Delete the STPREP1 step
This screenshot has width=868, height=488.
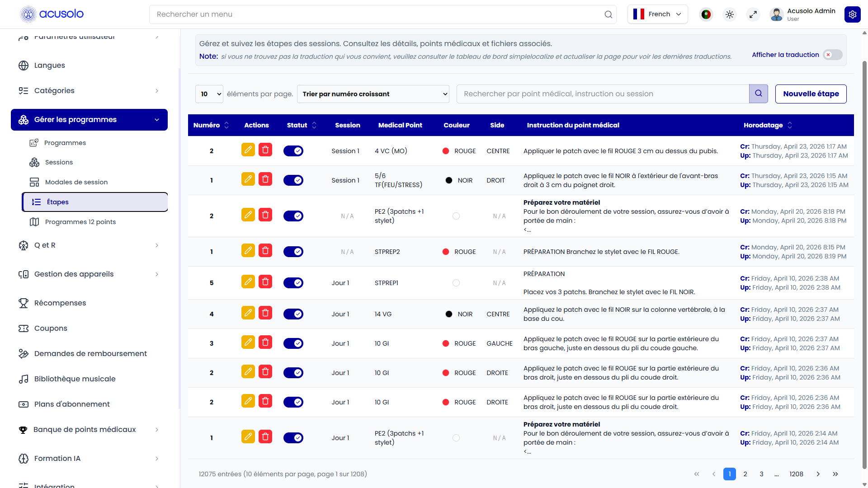point(265,282)
